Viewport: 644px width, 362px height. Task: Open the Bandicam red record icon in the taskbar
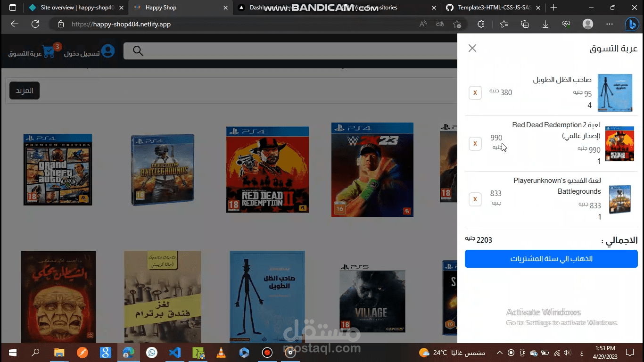tap(267, 353)
